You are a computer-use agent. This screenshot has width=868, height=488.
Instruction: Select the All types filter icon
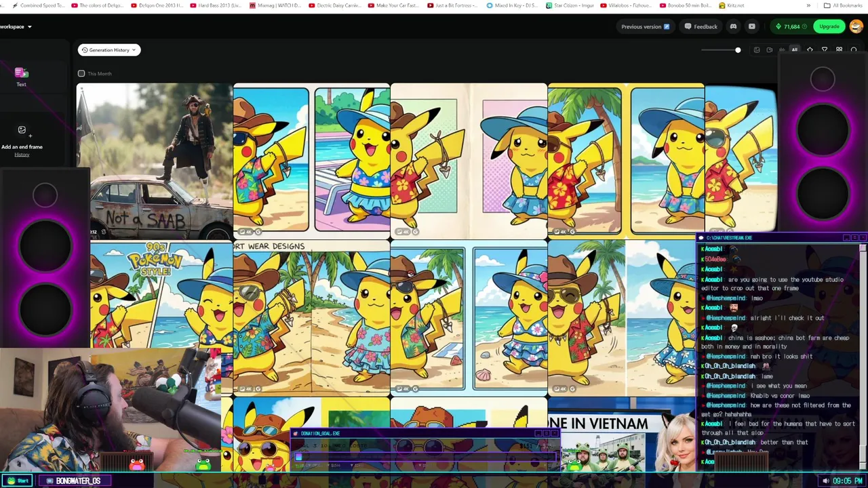[795, 49]
